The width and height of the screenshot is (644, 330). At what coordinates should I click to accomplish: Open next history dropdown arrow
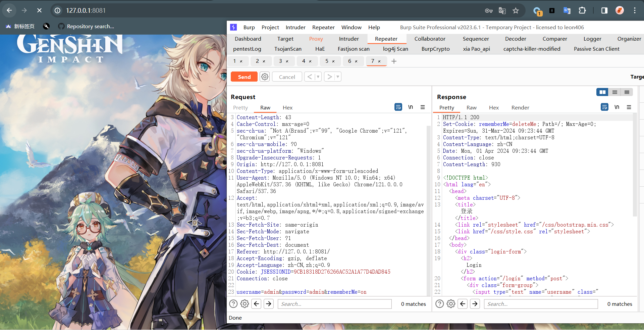click(x=338, y=77)
